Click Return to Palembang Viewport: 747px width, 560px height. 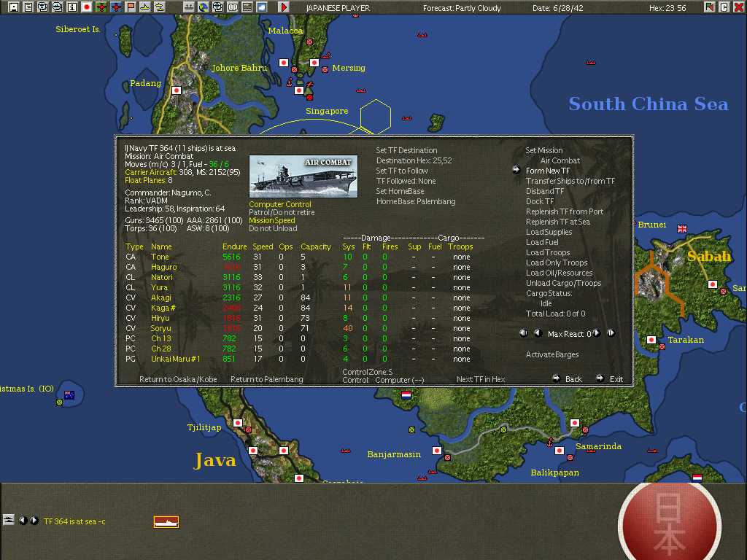pos(267,379)
